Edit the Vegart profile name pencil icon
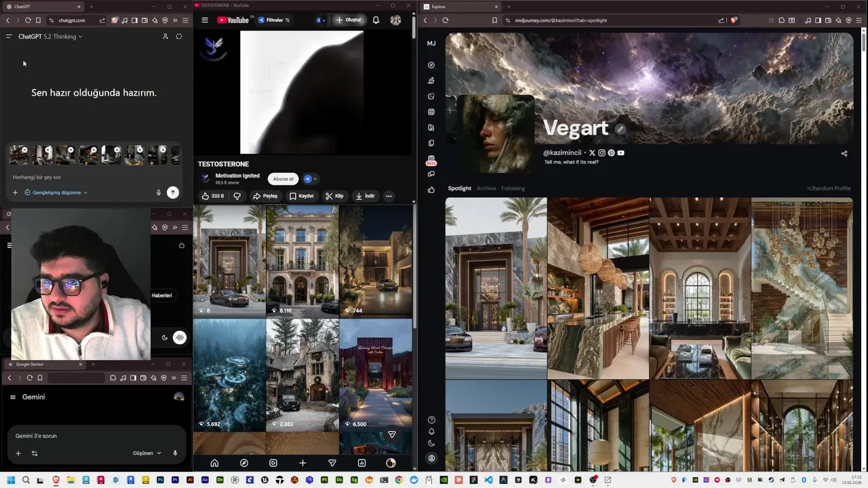Image resolution: width=868 pixels, height=488 pixels. (620, 129)
